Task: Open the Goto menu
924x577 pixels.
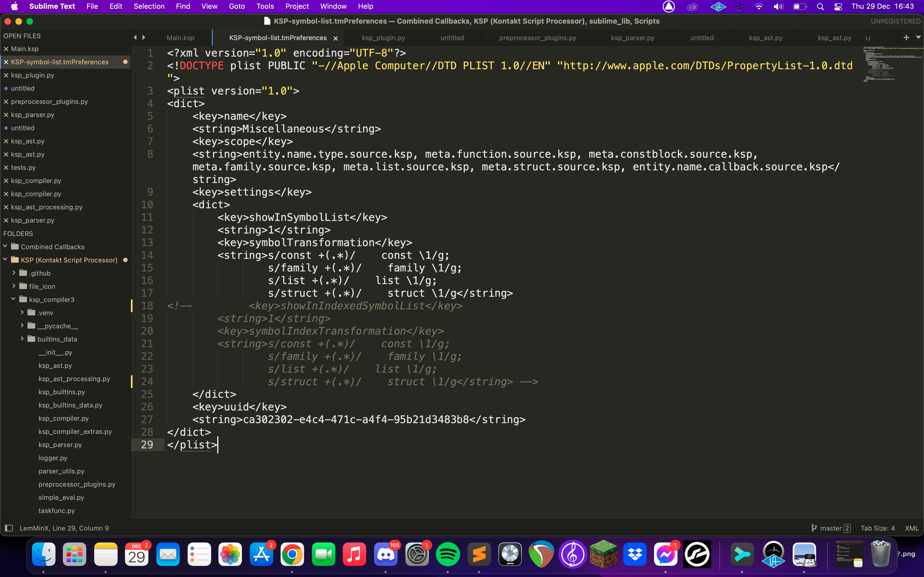Action: pyautogui.click(x=237, y=6)
